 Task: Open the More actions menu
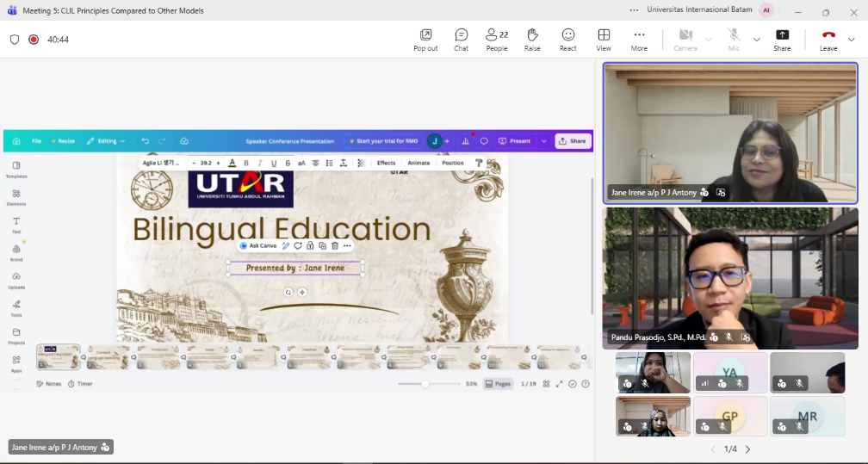639,40
